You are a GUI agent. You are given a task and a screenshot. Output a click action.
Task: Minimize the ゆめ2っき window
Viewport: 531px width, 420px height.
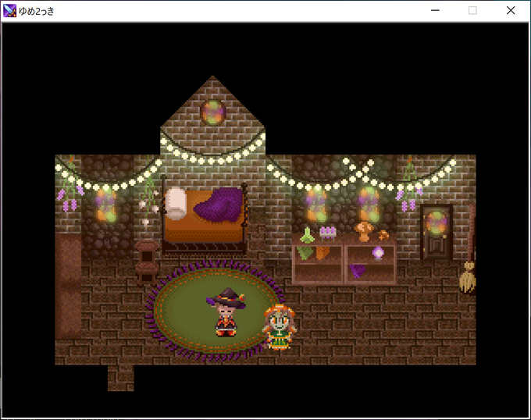tap(435, 10)
